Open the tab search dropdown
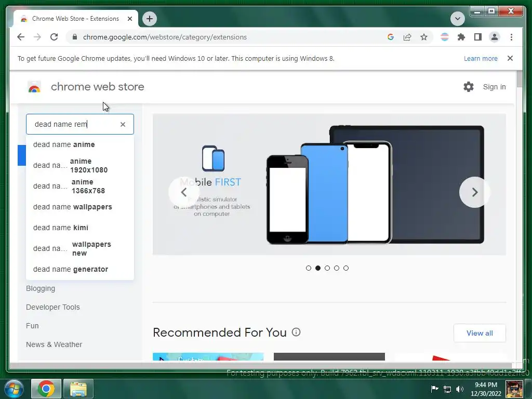 point(457,19)
